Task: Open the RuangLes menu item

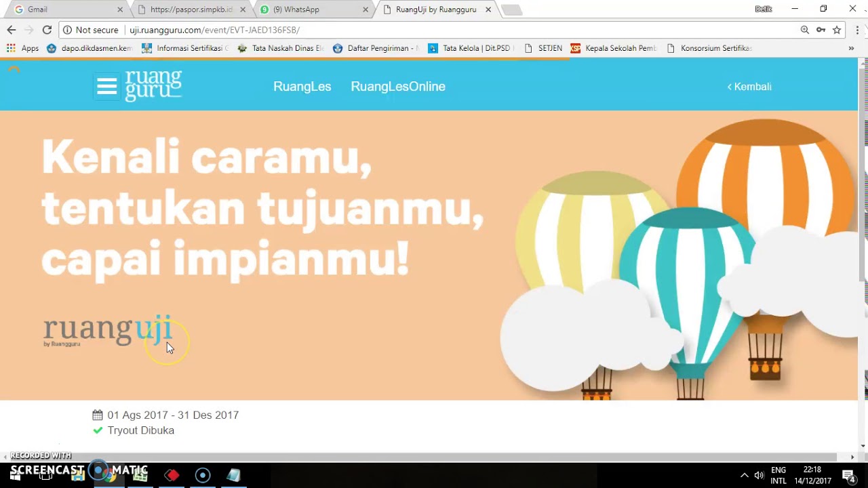Action: (x=302, y=87)
